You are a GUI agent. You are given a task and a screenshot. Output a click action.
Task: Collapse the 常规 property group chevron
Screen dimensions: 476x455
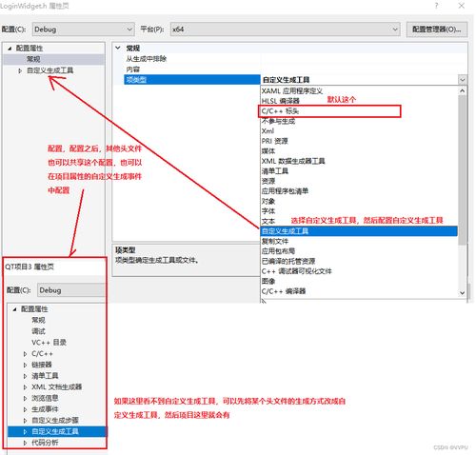(118, 48)
